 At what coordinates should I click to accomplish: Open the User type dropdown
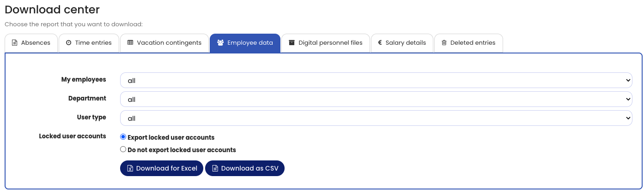point(376,118)
